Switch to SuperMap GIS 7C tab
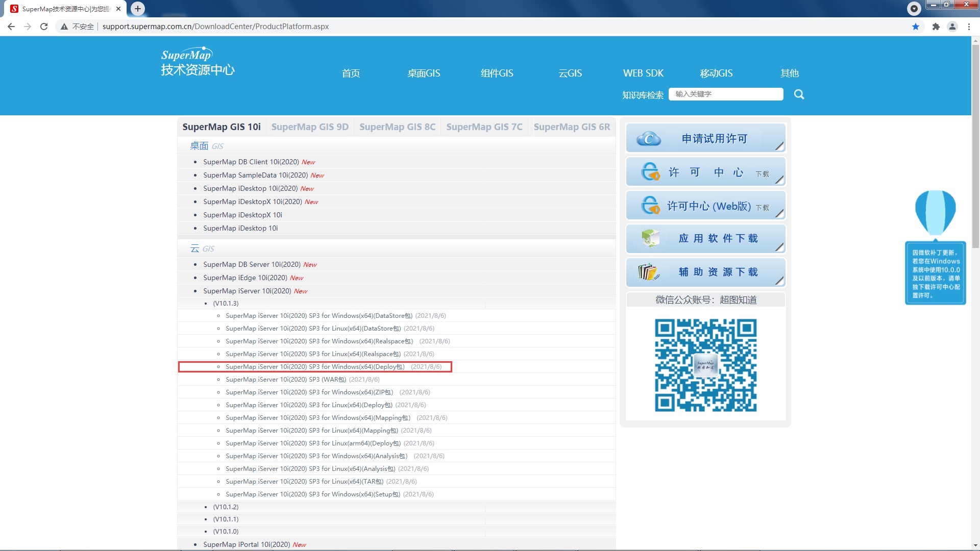Screen dimensions: 980x551 (484, 127)
